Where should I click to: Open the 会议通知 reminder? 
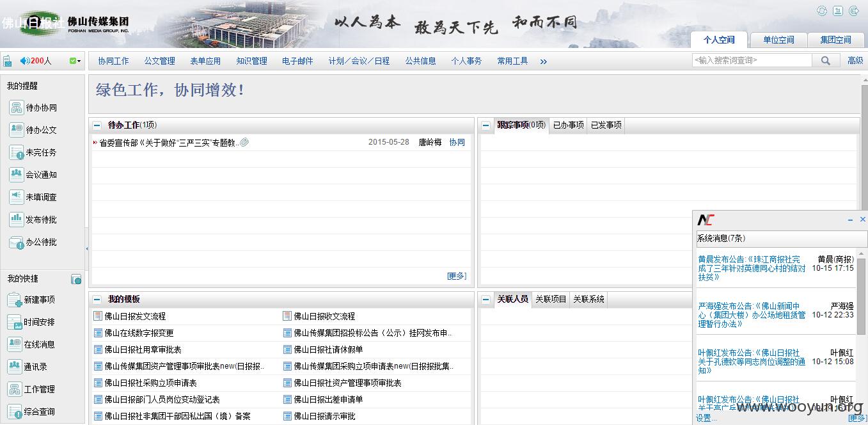click(x=34, y=175)
